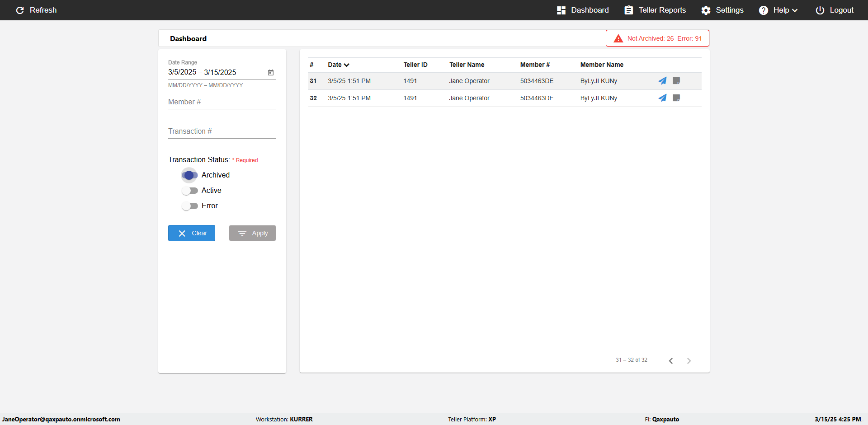Screen dimensions: 868x425
Task: Sort by Date column arrow
Action: (x=347, y=65)
